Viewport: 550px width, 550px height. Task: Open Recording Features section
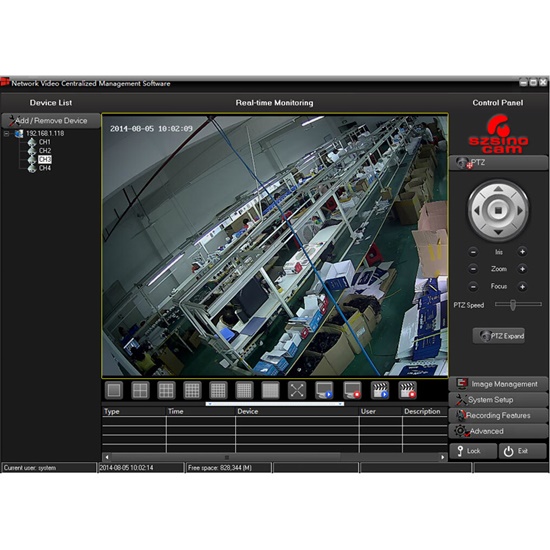pos(498,415)
